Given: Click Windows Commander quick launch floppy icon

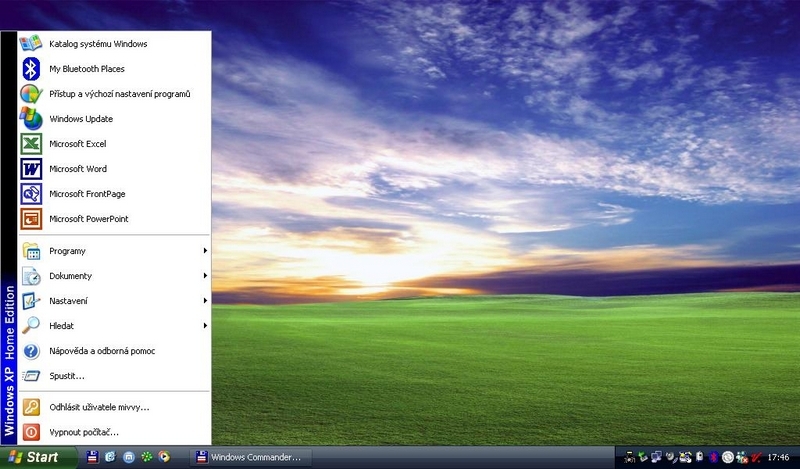Looking at the screenshot, I should (x=93, y=458).
